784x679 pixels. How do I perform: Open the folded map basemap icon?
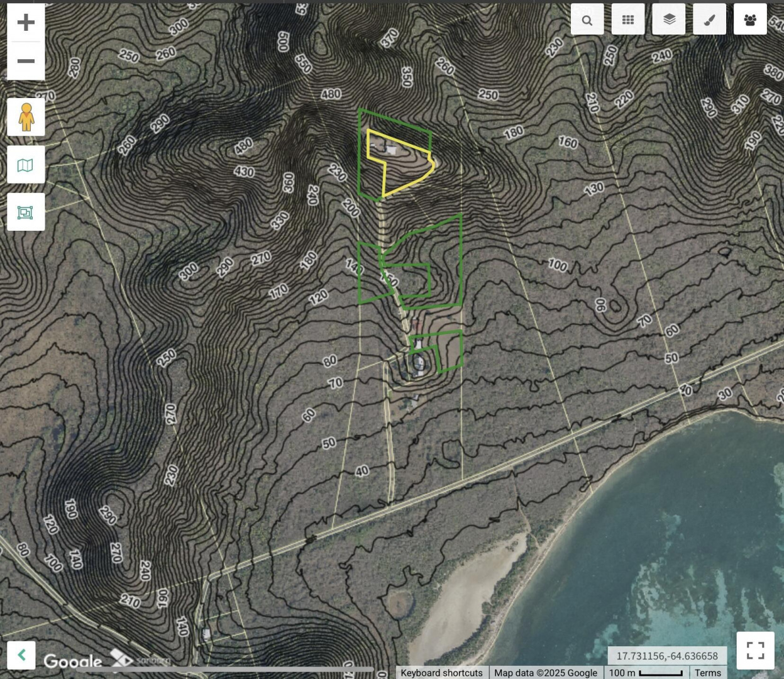click(x=26, y=165)
